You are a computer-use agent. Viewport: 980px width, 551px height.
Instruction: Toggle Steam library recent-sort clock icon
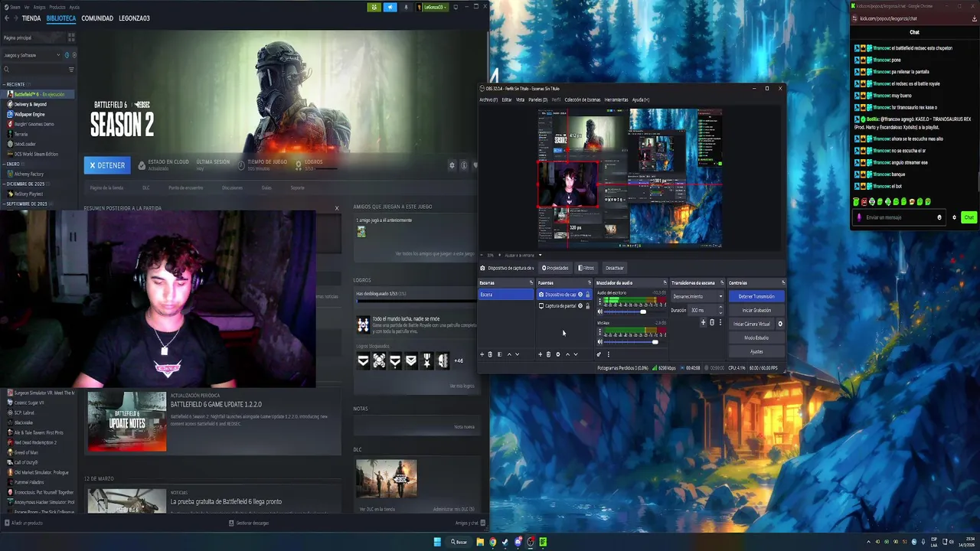(67, 55)
